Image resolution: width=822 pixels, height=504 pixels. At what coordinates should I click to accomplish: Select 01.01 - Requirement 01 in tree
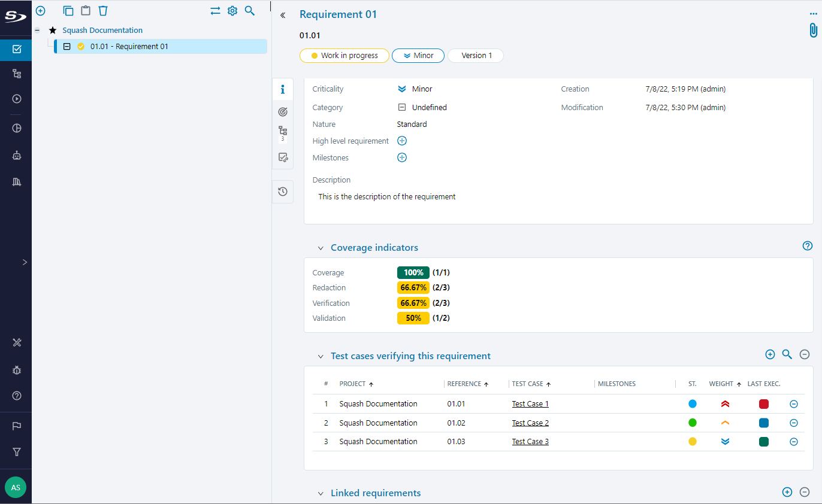coord(129,47)
